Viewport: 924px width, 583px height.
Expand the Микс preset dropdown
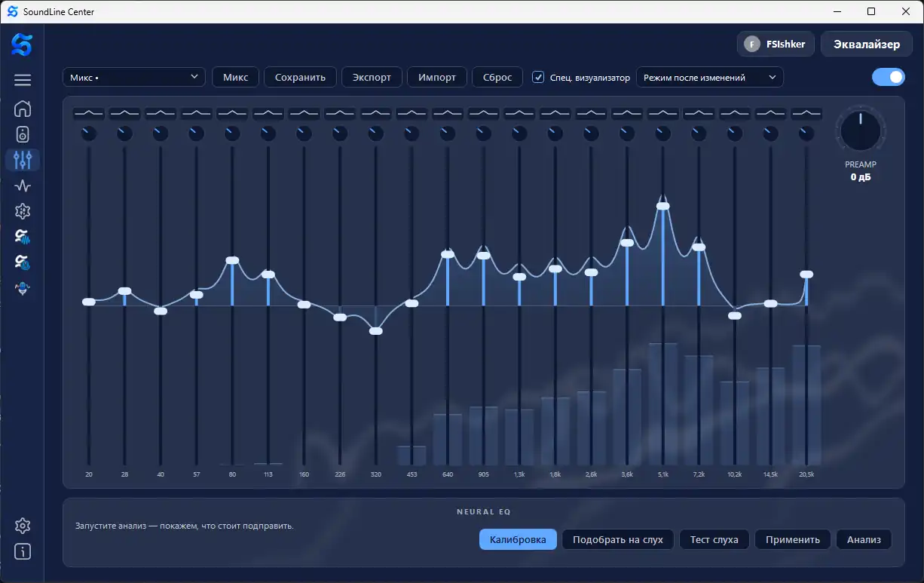[134, 77]
